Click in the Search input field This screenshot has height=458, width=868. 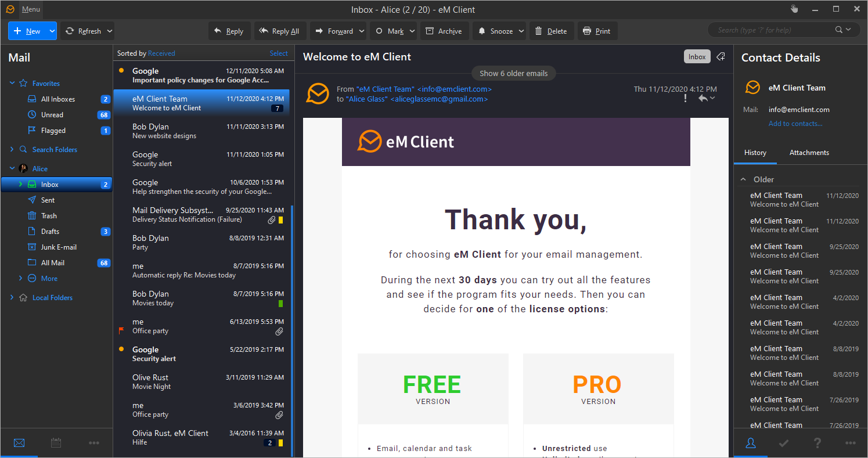click(x=772, y=30)
